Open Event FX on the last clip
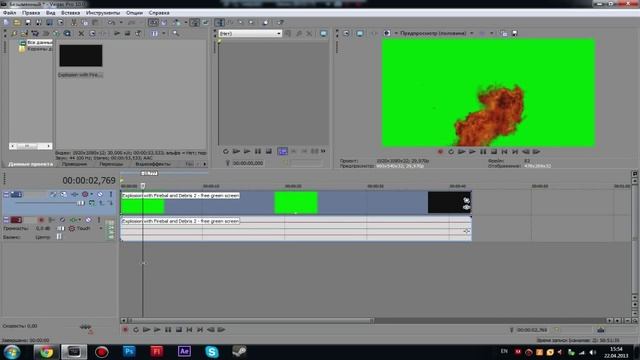 [467, 207]
